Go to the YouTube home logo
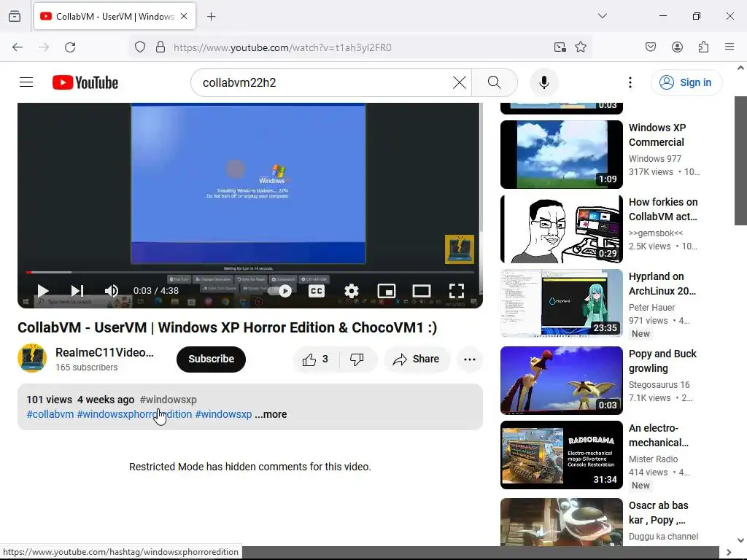Screen dimensions: 747x560 (85, 82)
